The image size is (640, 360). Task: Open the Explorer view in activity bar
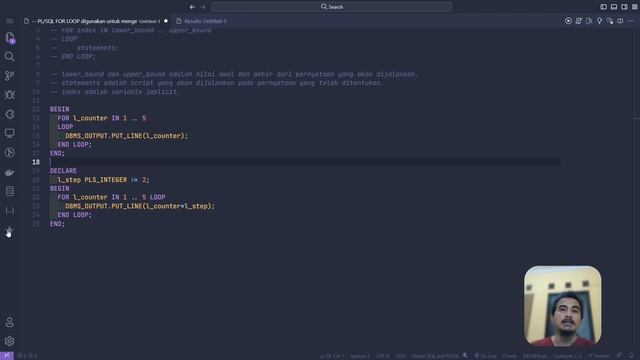[10, 38]
